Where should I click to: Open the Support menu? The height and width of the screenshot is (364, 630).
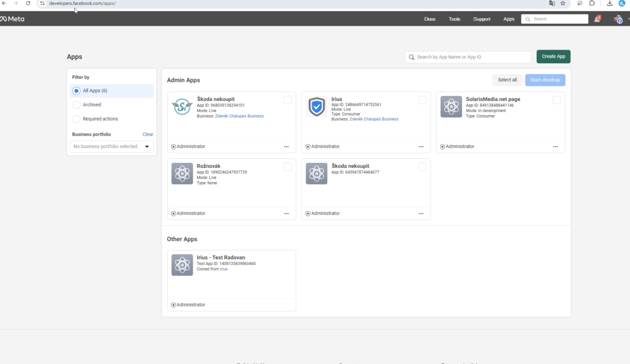[x=482, y=19]
